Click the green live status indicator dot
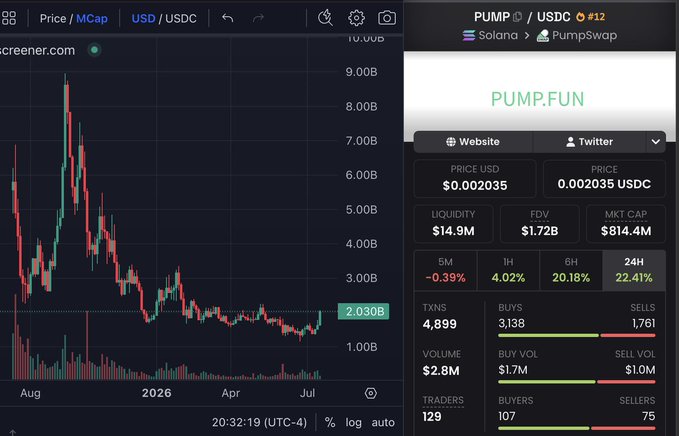Image resolution: width=679 pixels, height=436 pixels. click(94, 50)
